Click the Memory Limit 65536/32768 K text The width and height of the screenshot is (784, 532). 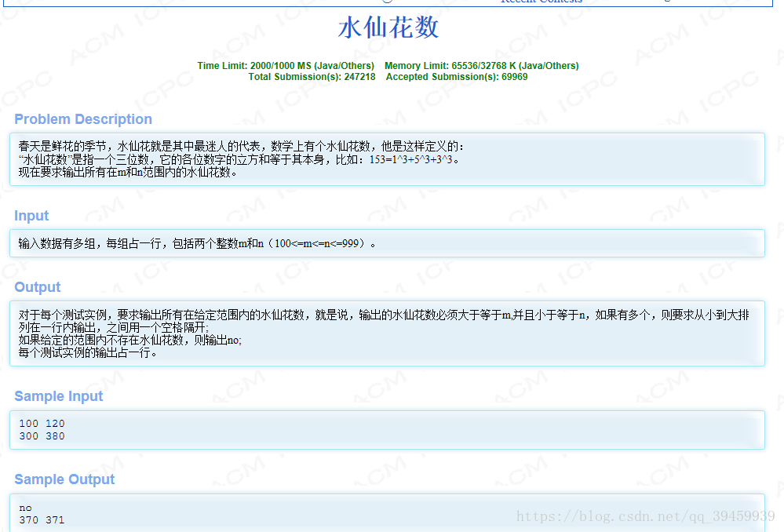(482, 65)
